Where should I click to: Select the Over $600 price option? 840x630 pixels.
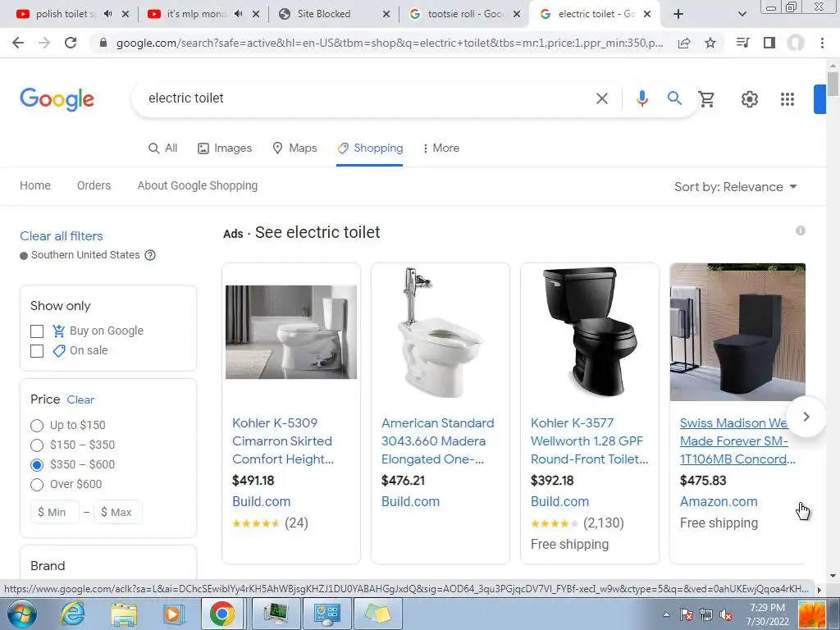(37, 484)
